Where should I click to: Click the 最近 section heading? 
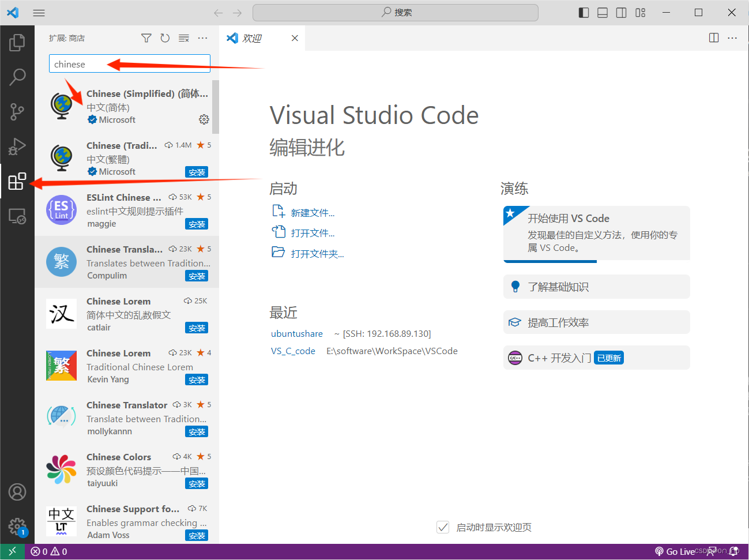[283, 313]
